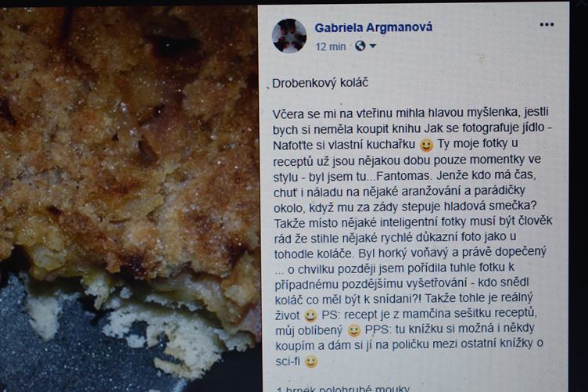
Task: Click the smiley emoji after život
Action: tap(310, 315)
